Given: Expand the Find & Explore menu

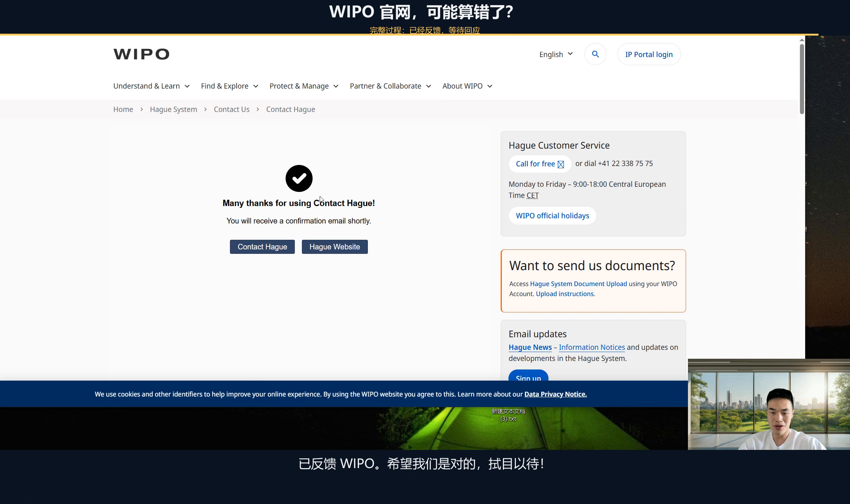Looking at the screenshot, I should [x=230, y=86].
